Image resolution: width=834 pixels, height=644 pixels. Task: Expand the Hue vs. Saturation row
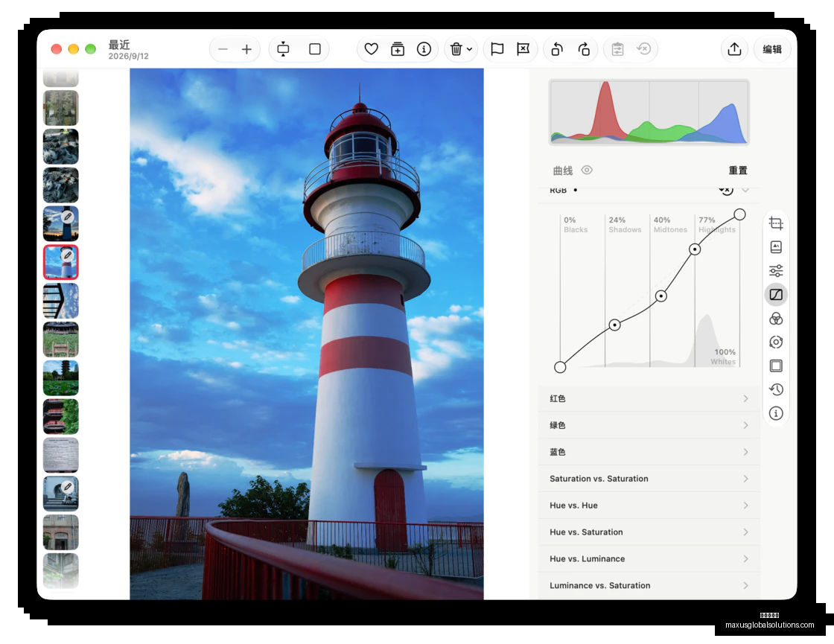coord(649,532)
